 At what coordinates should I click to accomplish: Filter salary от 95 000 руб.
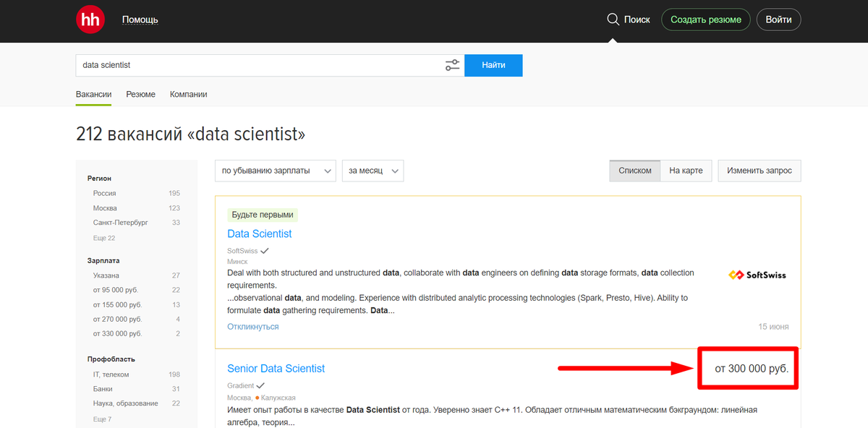(117, 290)
